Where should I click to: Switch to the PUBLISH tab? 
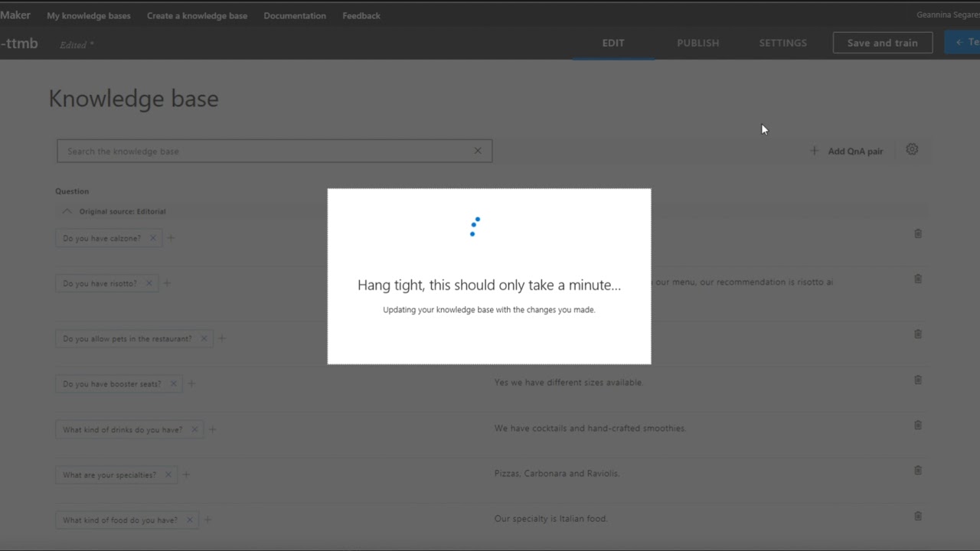pyautogui.click(x=698, y=43)
